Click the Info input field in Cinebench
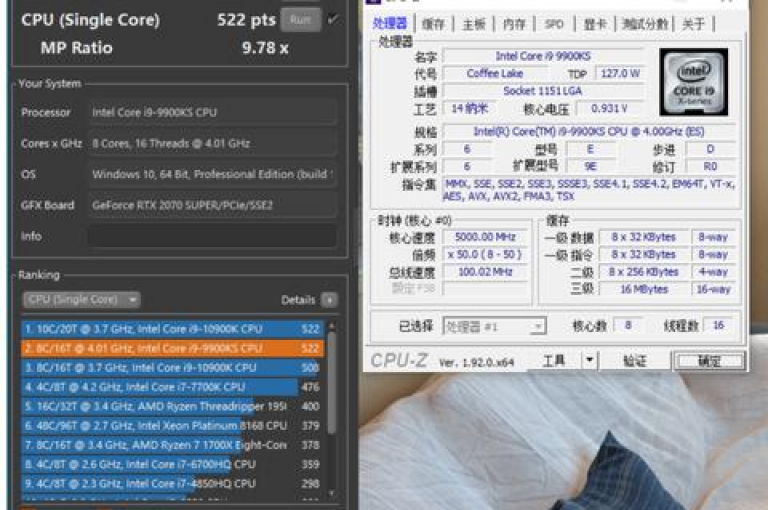 coord(212,236)
